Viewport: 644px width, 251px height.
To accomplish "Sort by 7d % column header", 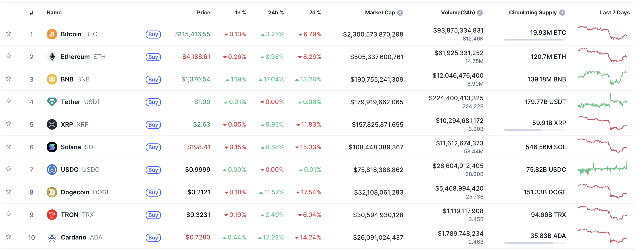I will 315,13.
